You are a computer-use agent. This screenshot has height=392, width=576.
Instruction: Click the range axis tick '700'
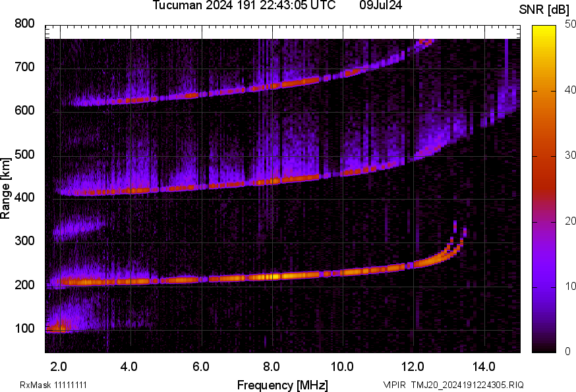click(x=24, y=67)
